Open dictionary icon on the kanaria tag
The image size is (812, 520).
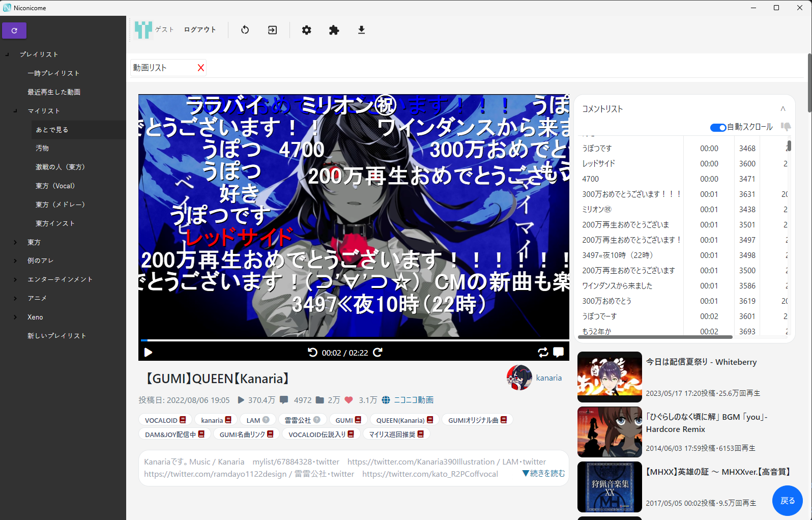(x=228, y=420)
